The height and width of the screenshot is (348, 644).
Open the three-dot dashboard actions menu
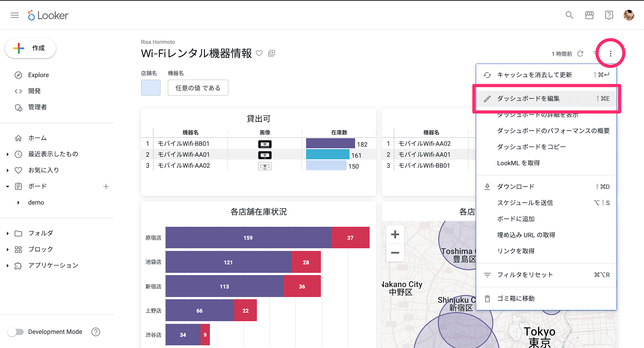tap(611, 54)
